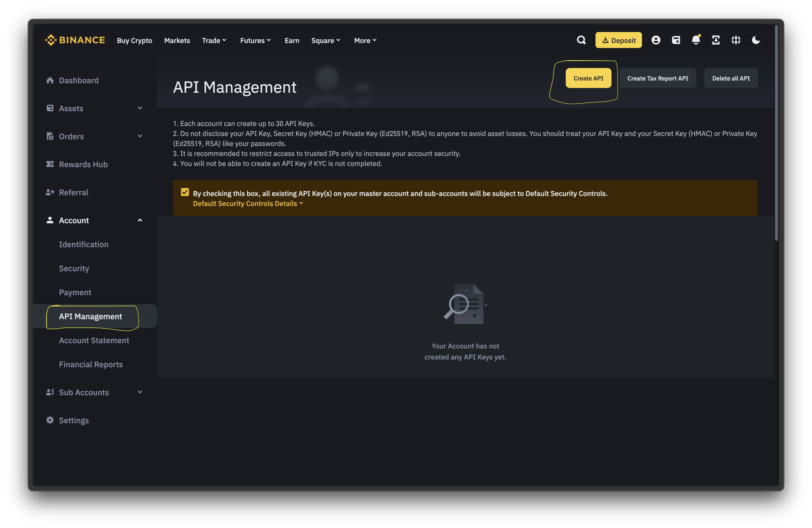
Task: Open Settings in the sidebar
Action: (x=74, y=420)
